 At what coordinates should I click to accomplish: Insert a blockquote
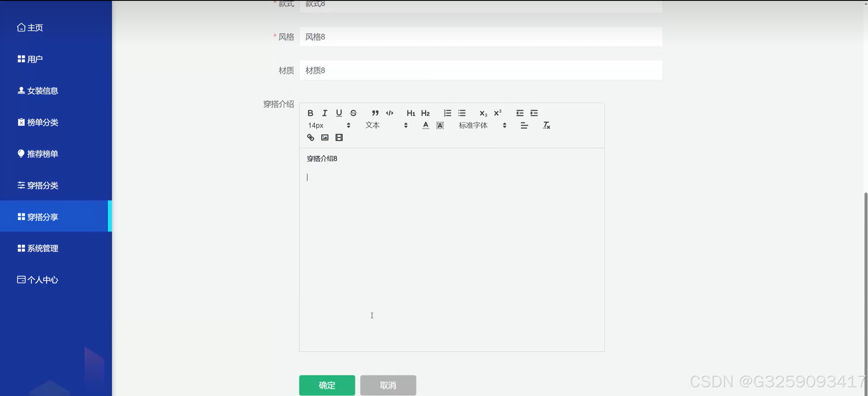coord(375,113)
